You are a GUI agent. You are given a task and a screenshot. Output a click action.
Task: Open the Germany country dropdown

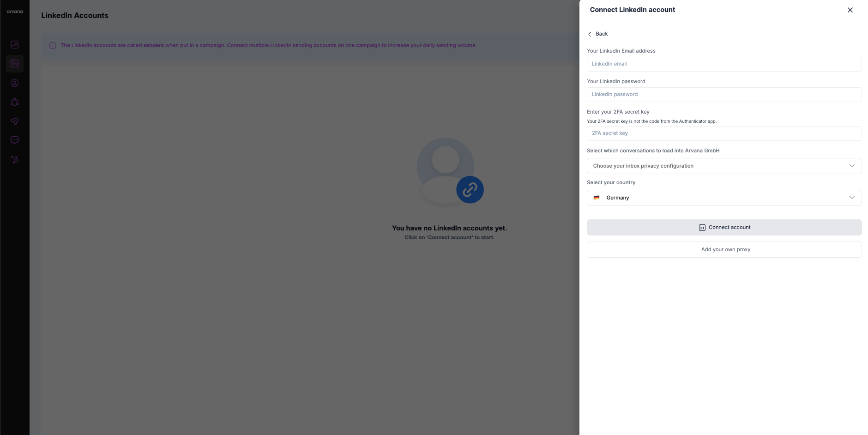click(x=724, y=198)
